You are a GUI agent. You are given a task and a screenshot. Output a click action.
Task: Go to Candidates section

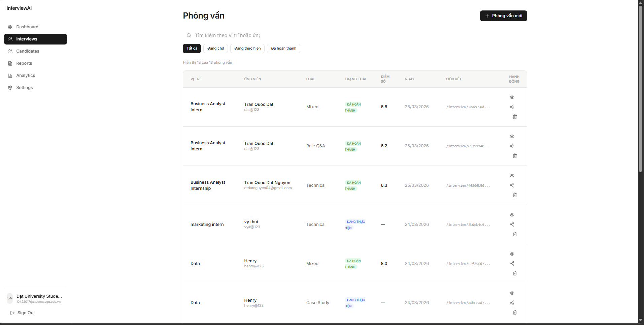tap(35, 51)
